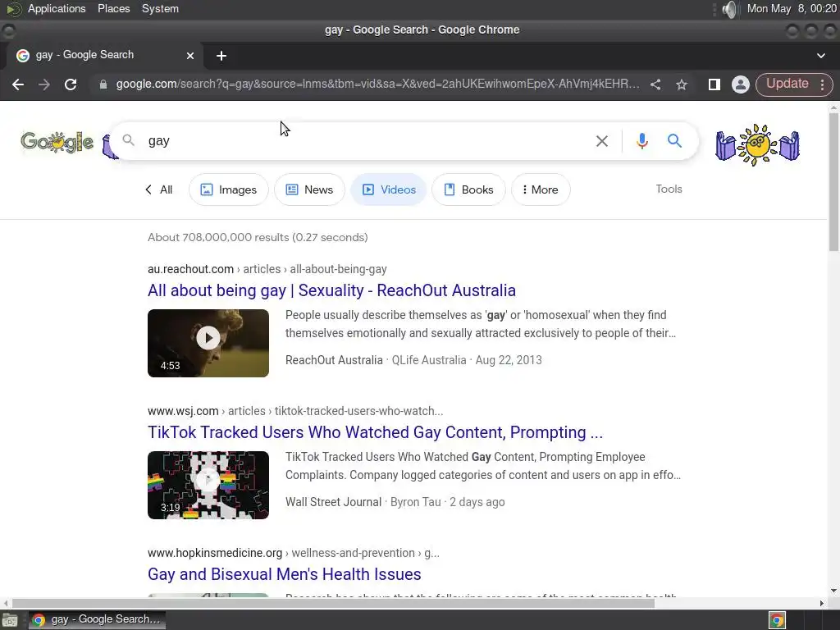Open All about being gay ReachOut link
This screenshot has height=630, width=840.
tap(331, 290)
